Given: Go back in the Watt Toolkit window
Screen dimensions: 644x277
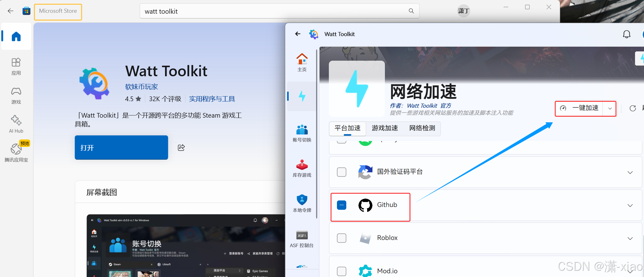Looking at the screenshot, I should [x=298, y=34].
